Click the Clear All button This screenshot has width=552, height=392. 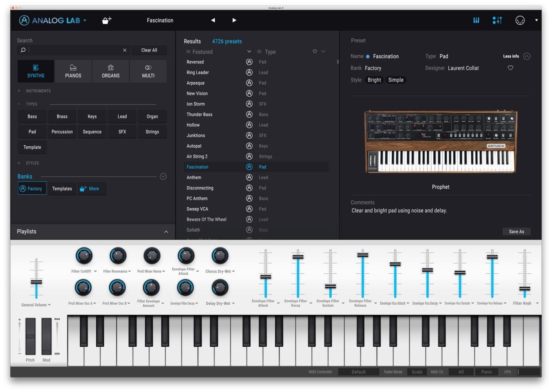click(149, 50)
